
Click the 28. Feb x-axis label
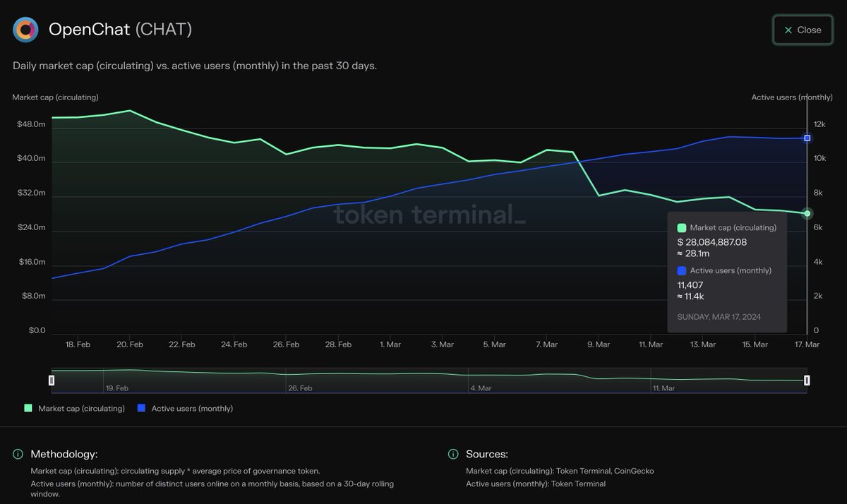[338, 344]
